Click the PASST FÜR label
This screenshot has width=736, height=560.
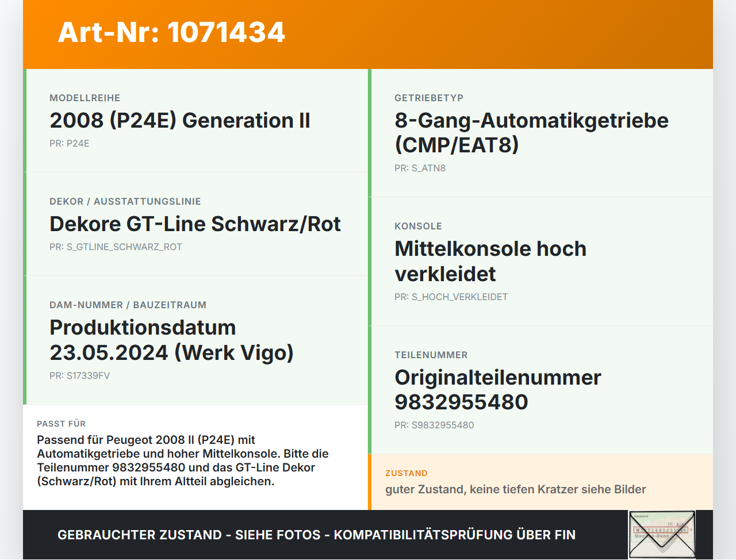tap(61, 424)
